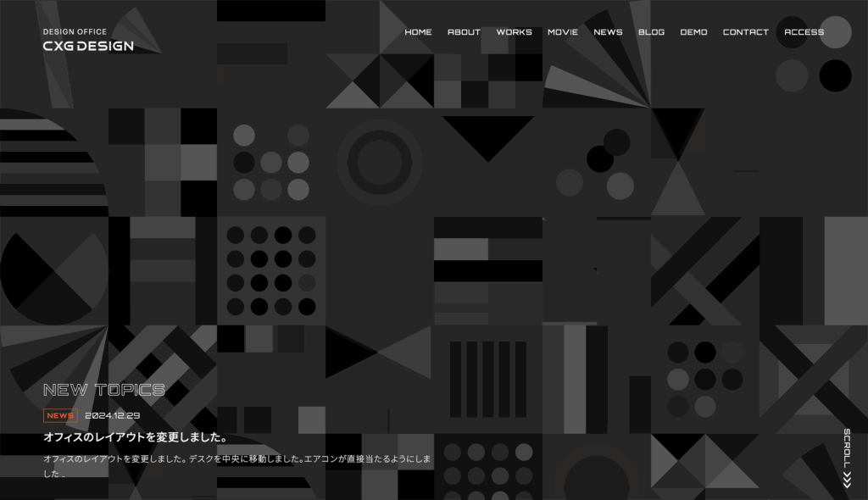Go to the ABOUT page
Image resolution: width=868 pixels, height=500 pixels.
coord(464,32)
